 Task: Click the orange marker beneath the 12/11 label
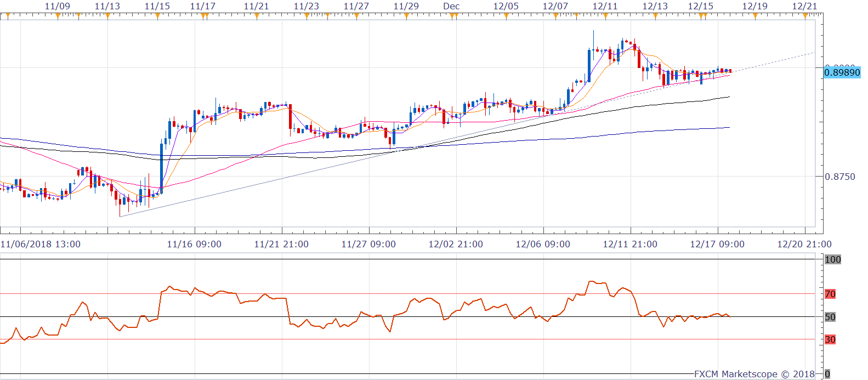(605, 15)
